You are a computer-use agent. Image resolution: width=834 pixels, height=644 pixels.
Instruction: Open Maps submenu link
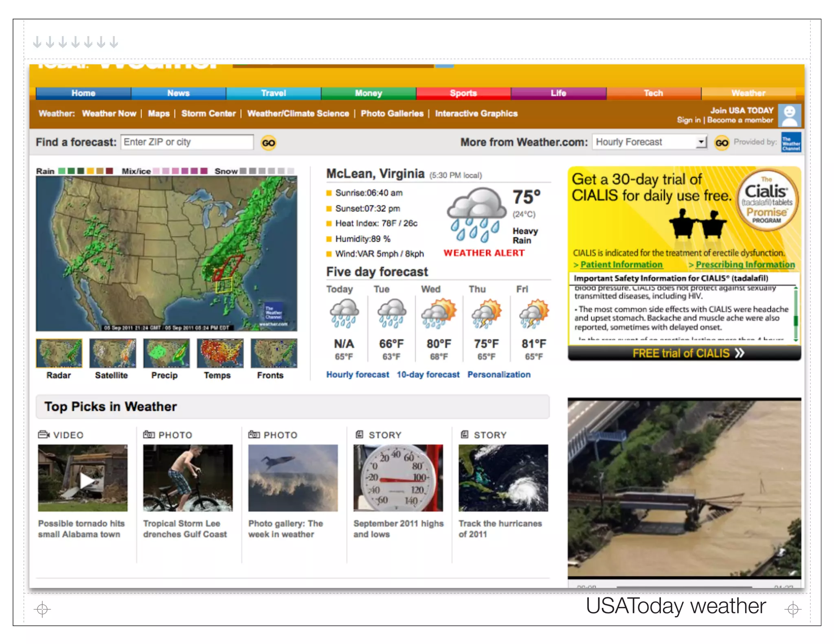(159, 114)
